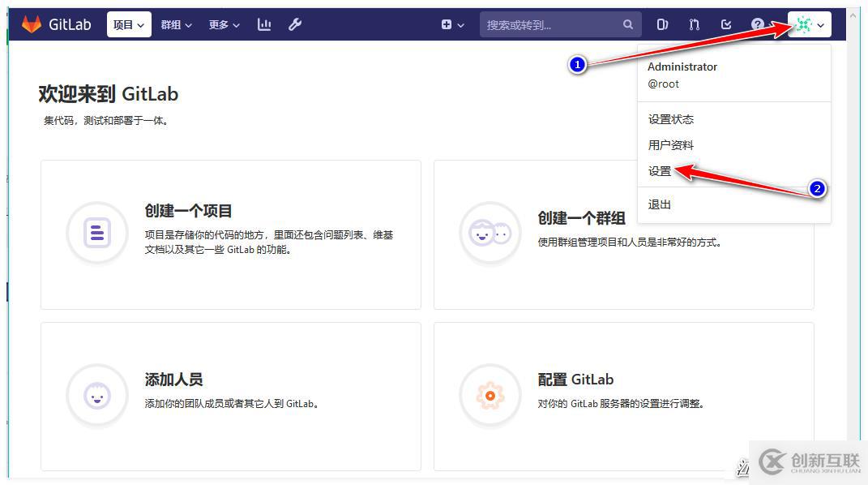Open the plus create-new dropdown

(452, 25)
